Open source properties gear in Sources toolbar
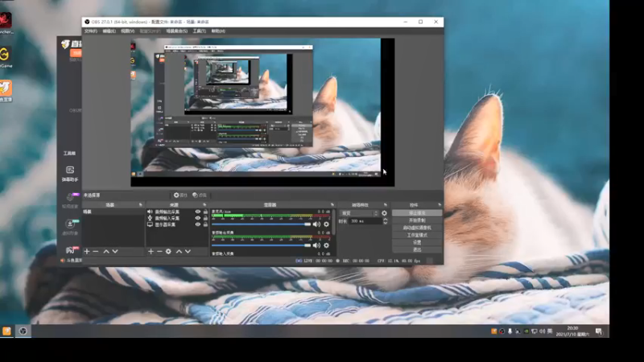 click(168, 251)
